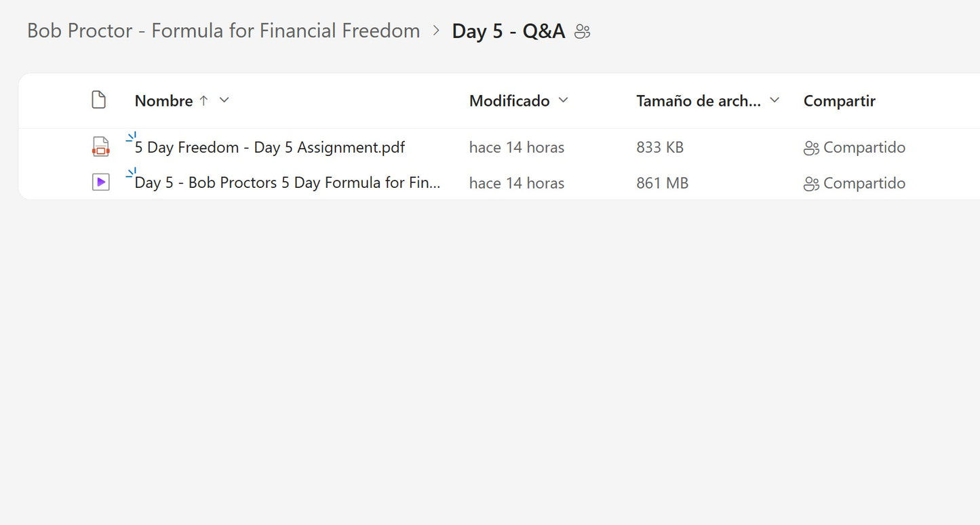The image size is (980, 525).
Task: Click the shared people icon in the PDF row
Action: (811, 148)
